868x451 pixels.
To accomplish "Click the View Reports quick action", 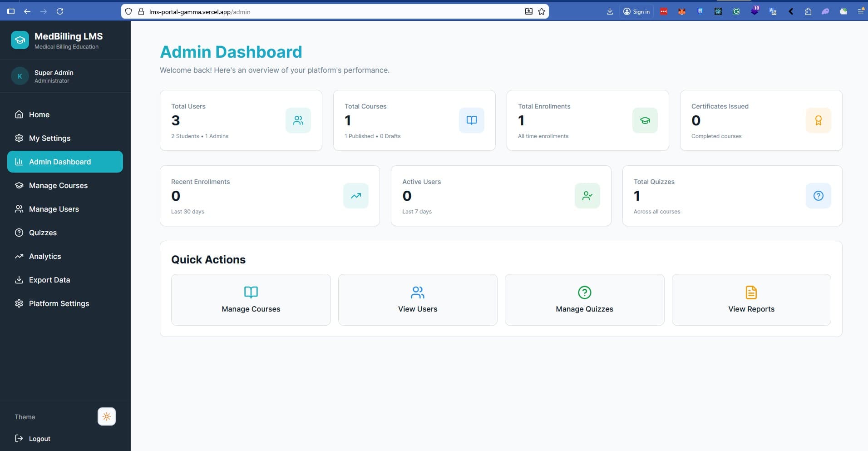I will [751, 300].
